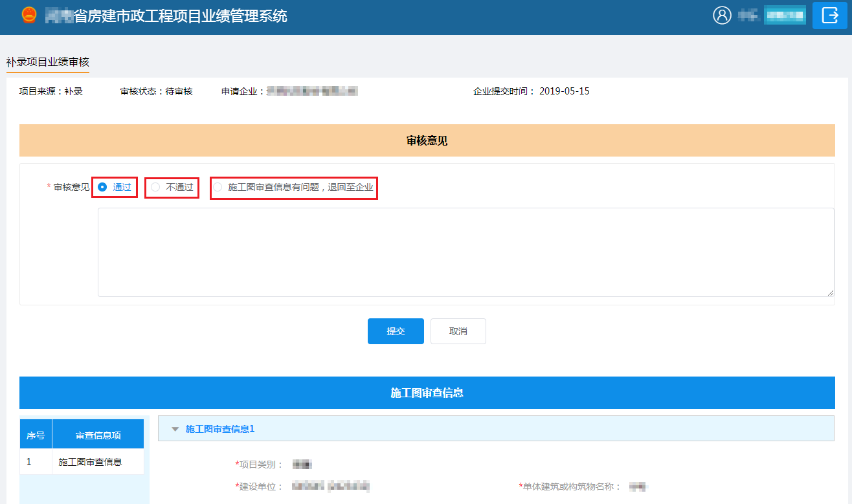852x504 pixels.
Task: Select 施工图审查信息 row in left table
Action: point(90,462)
